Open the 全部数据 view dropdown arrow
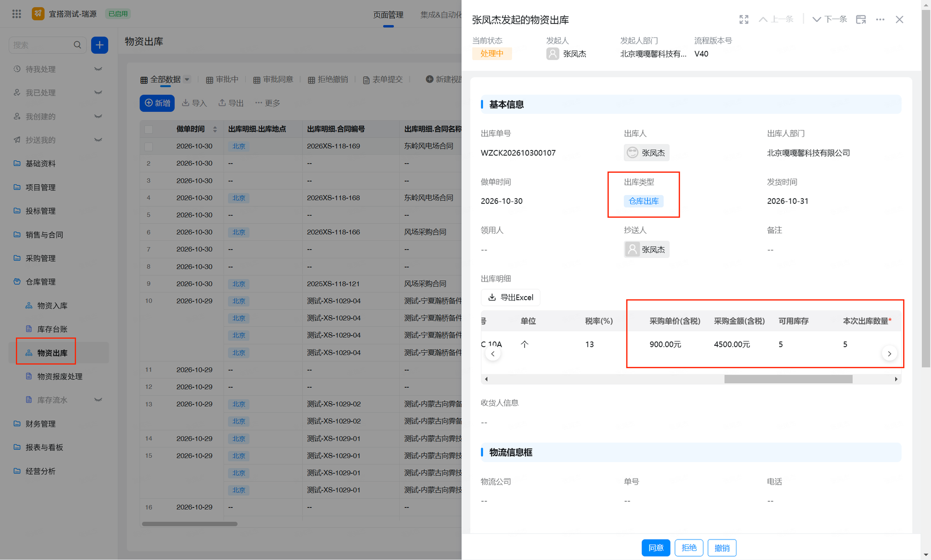931x560 pixels. (x=187, y=79)
